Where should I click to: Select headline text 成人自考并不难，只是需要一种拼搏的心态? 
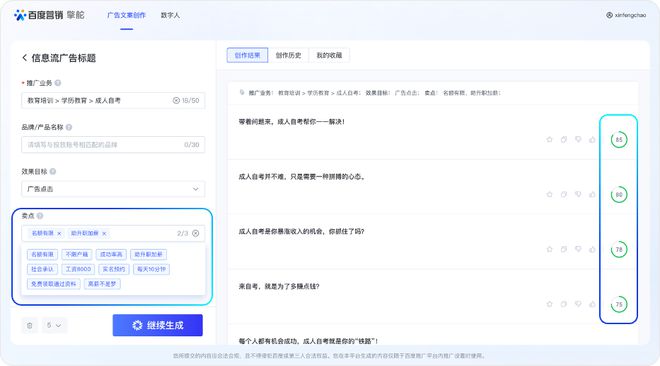click(x=302, y=177)
